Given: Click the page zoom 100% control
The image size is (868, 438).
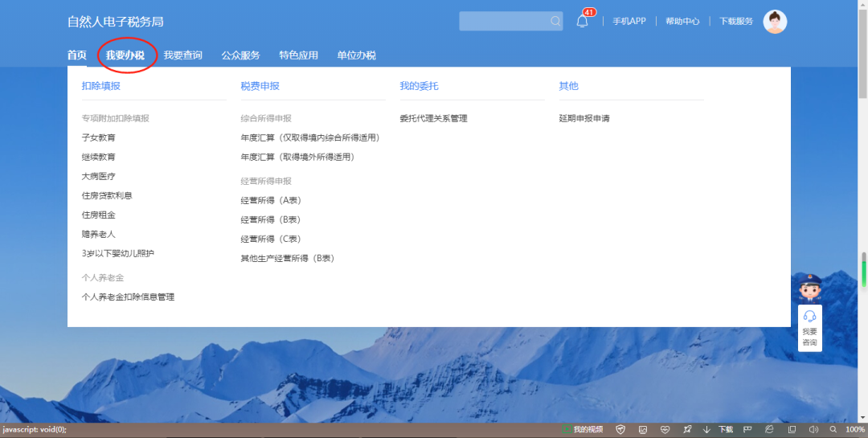Looking at the screenshot, I should (854, 430).
